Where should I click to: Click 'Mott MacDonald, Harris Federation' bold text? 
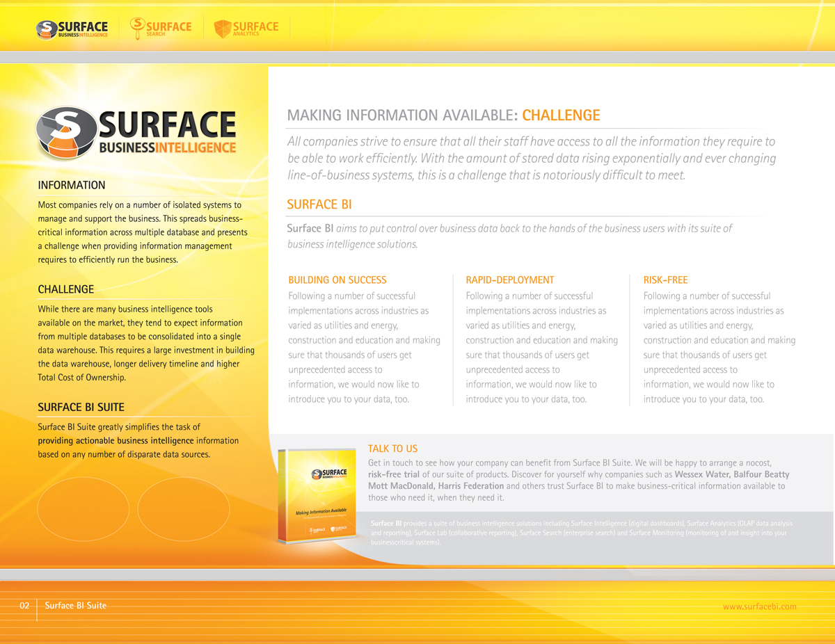click(x=436, y=486)
